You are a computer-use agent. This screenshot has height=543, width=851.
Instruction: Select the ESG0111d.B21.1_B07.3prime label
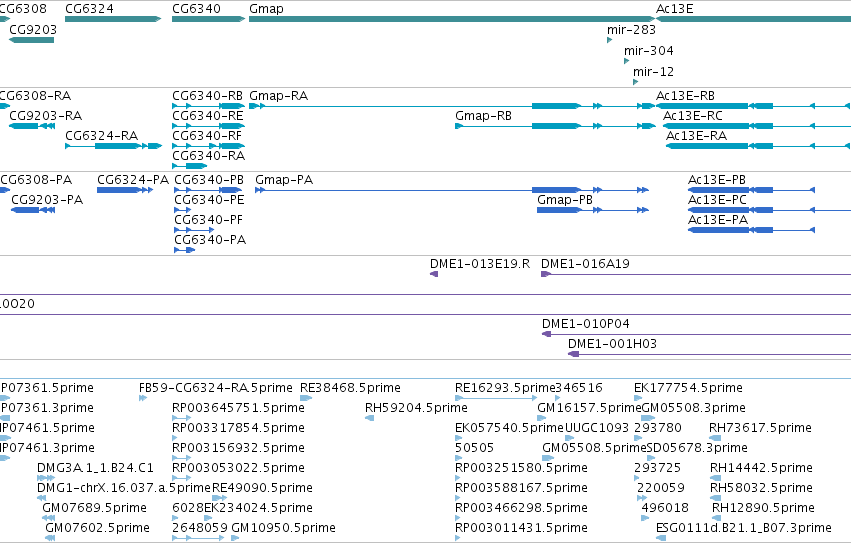pos(744,528)
